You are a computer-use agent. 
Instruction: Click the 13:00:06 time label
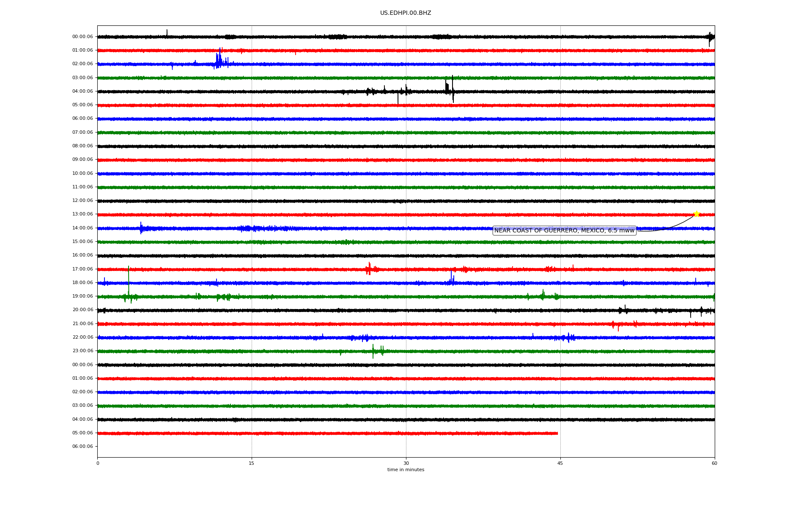[x=82, y=214]
